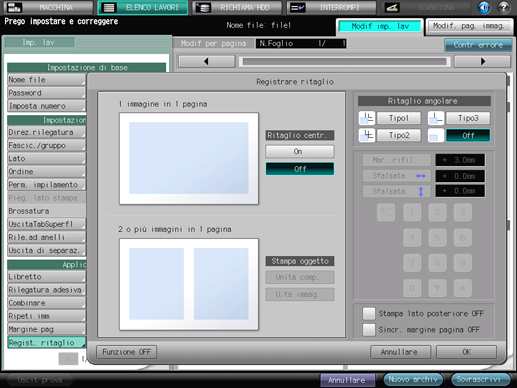Switch to Modif. pag. immag. tab
This screenshot has width=517, height=388.
[x=469, y=26]
